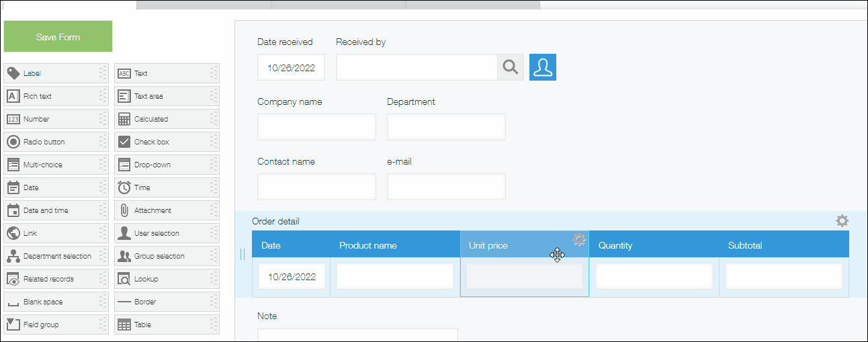Viewport: 868px width, 342px height.
Task: Select the Related records icon
Action: pos(13,279)
